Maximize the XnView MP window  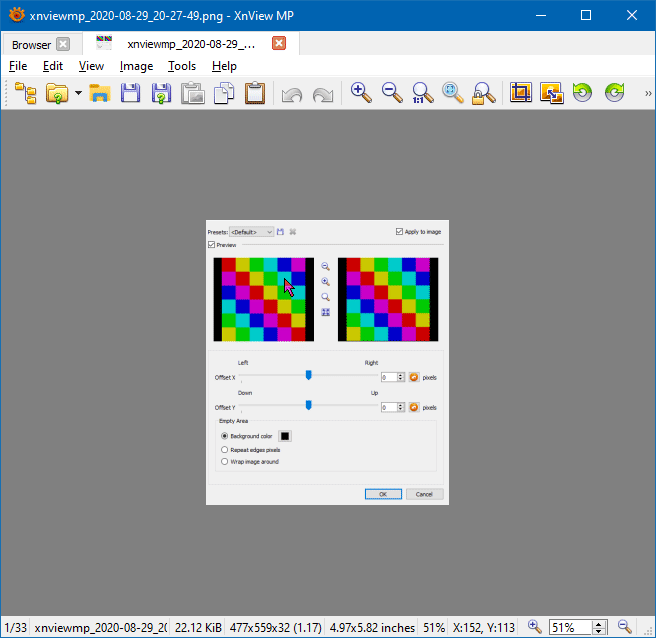586,15
